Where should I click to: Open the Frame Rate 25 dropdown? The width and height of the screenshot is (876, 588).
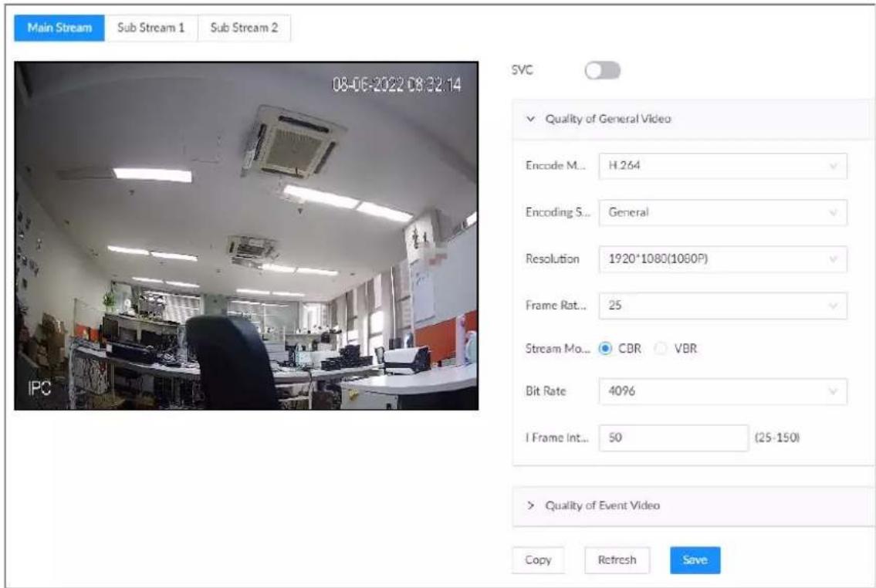[x=722, y=306]
